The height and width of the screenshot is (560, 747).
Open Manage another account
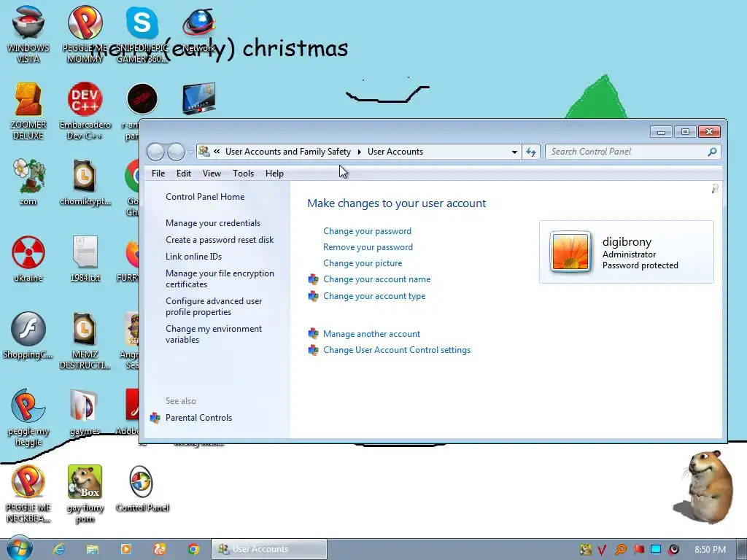click(371, 334)
